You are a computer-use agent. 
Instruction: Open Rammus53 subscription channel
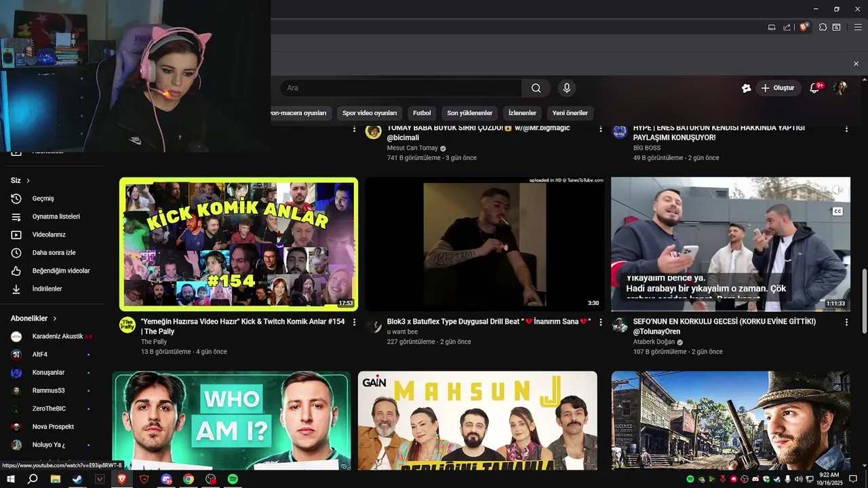52,390
